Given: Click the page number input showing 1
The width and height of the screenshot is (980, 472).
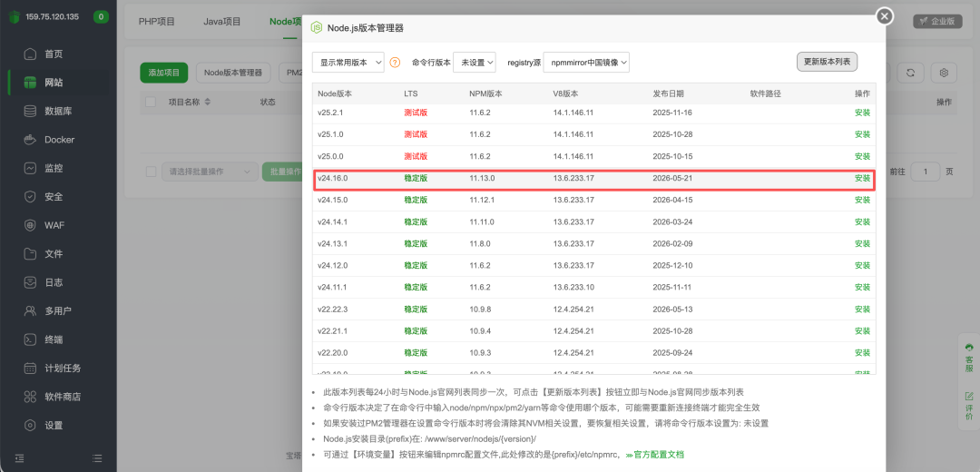Looking at the screenshot, I should click(x=925, y=172).
